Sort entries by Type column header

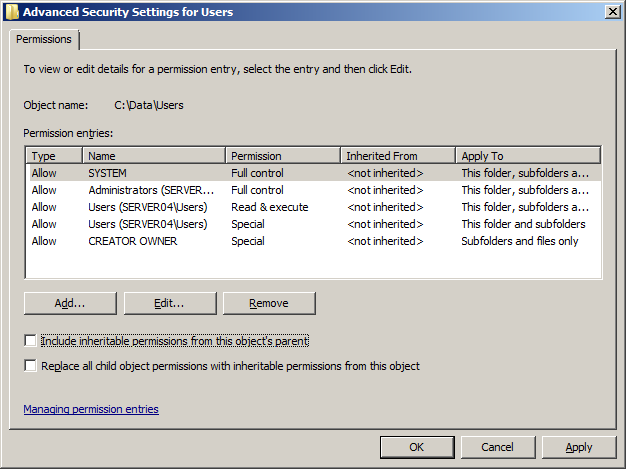point(54,156)
